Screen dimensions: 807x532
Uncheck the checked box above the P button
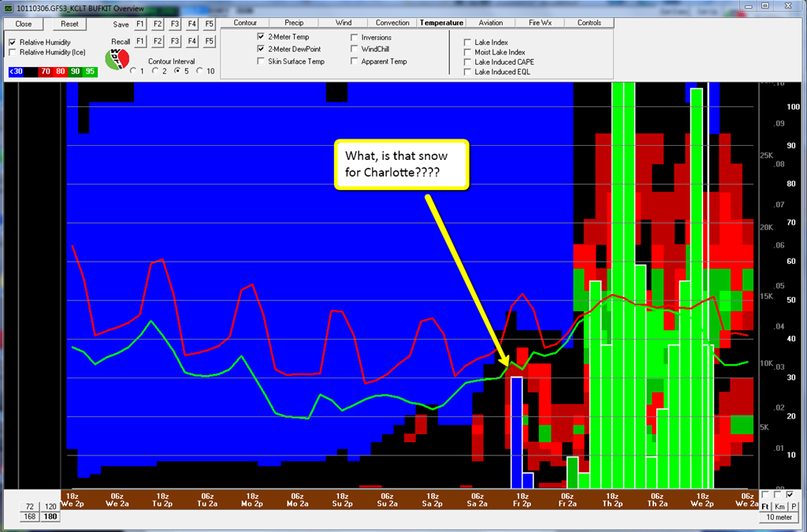790,495
